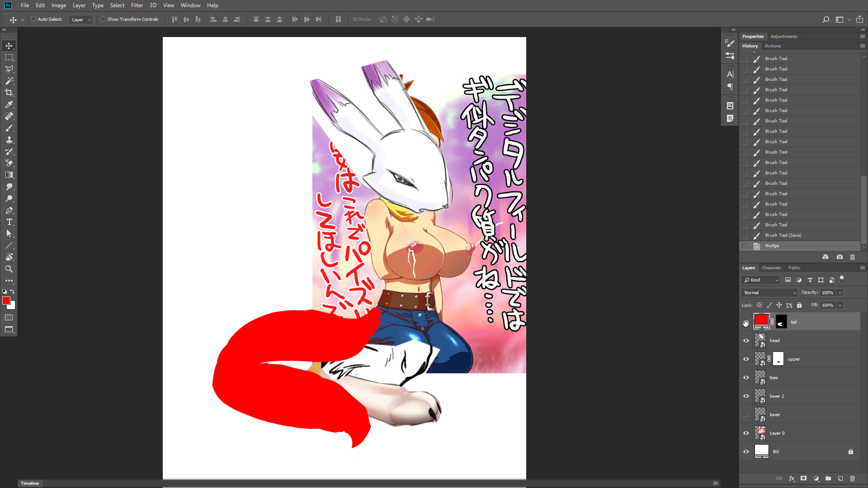Screen dimensions: 868x488
Task: Select the Crop tool
Action: (9, 93)
